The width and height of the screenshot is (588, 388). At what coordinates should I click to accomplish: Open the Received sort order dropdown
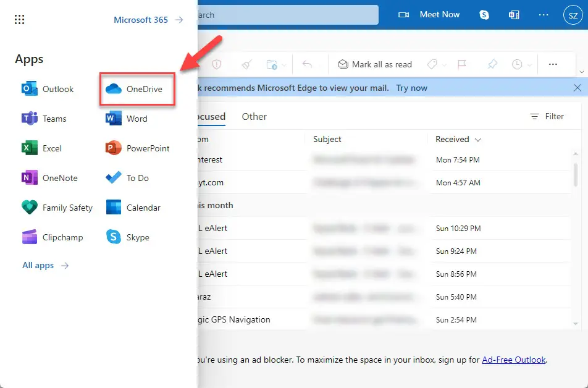(x=457, y=139)
